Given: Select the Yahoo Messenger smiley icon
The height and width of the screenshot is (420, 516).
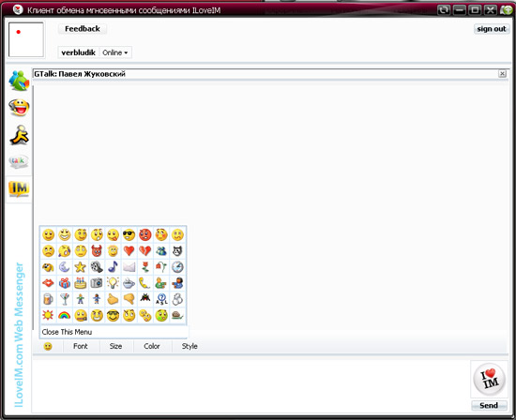Looking at the screenshot, I should point(19,108).
